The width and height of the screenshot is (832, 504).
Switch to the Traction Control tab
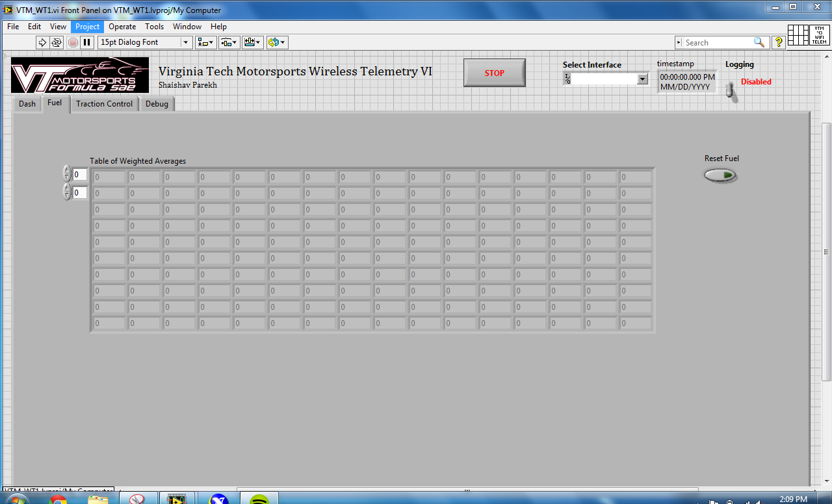pos(104,104)
